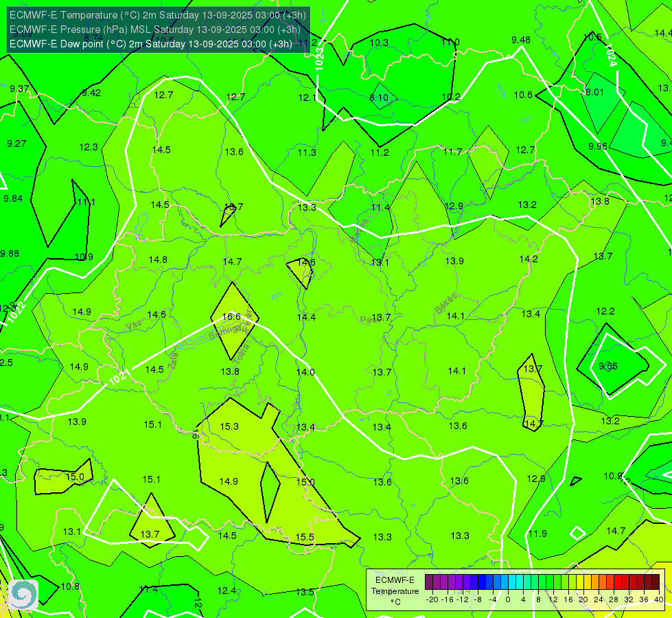Click the Békés county name
The height and width of the screenshot is (618, 672).
pos(445,303)
